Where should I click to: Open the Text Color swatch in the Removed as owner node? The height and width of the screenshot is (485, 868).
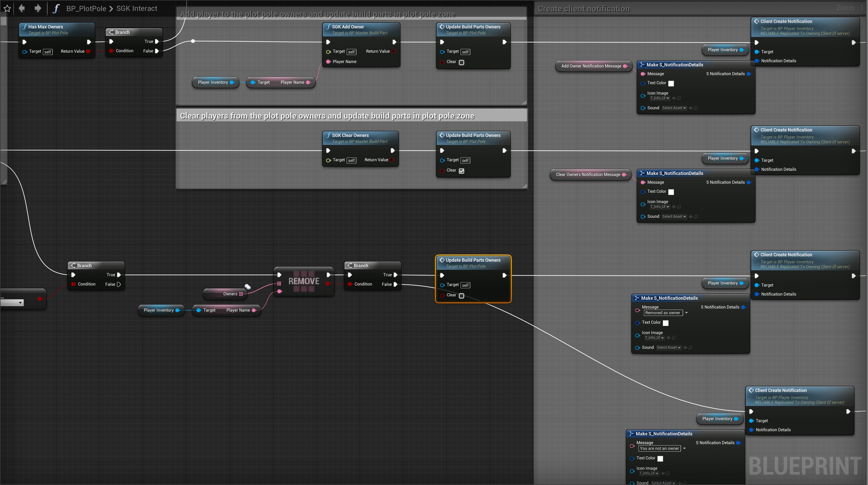(x=666, y=323)
